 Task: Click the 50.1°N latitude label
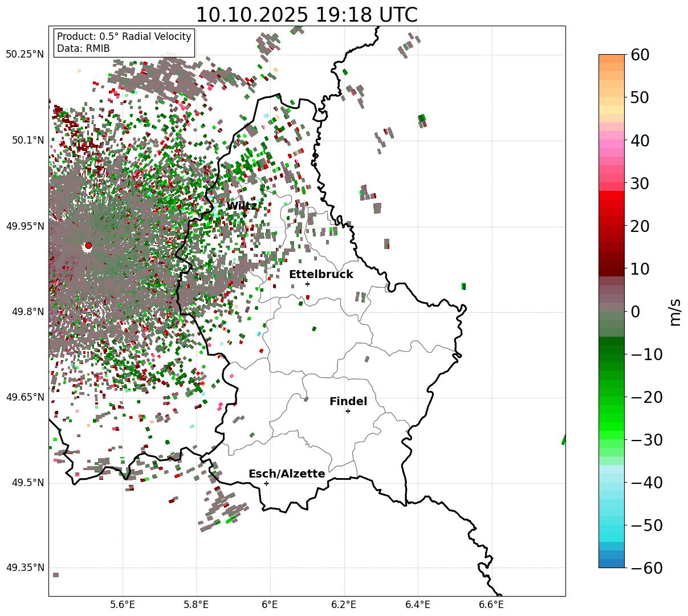27,140
